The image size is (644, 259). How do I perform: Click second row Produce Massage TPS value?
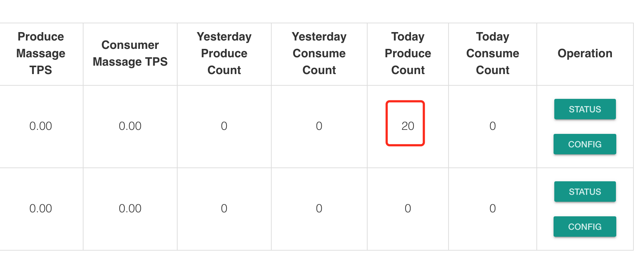click(x=41, y=208)
